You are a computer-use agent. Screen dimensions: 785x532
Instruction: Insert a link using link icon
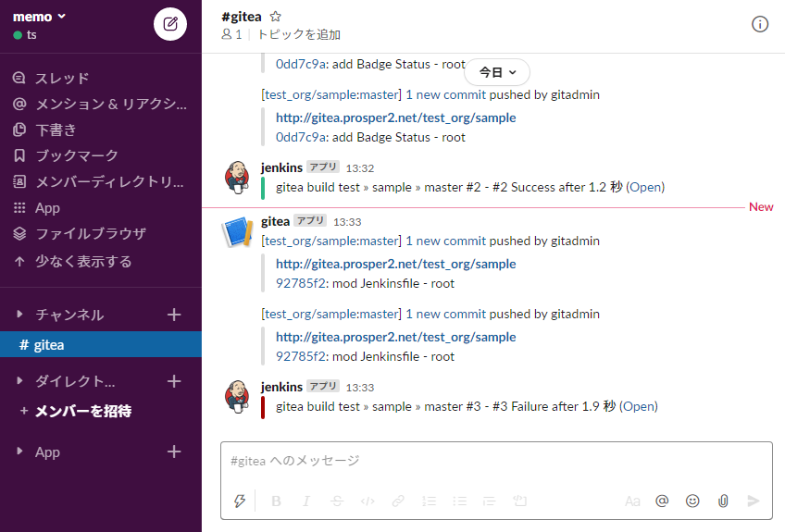click(x=398, y=501)
